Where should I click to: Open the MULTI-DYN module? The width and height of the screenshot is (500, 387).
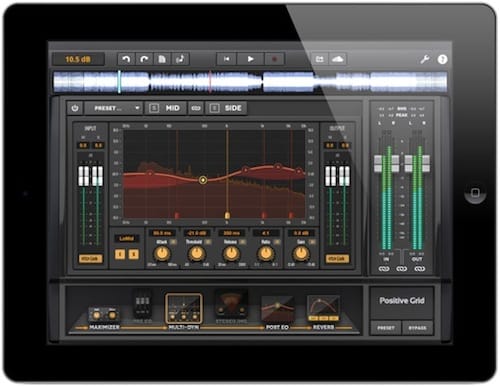point(184,312)
